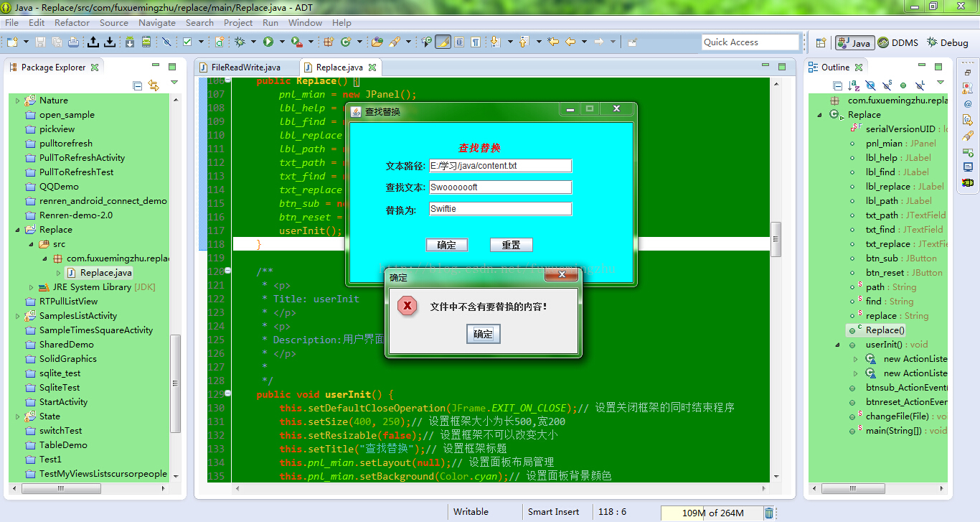980x522 pixels.
Task: Toggle Show Whitespace Characters pilcrow button
Action: (x=475, y=42)
